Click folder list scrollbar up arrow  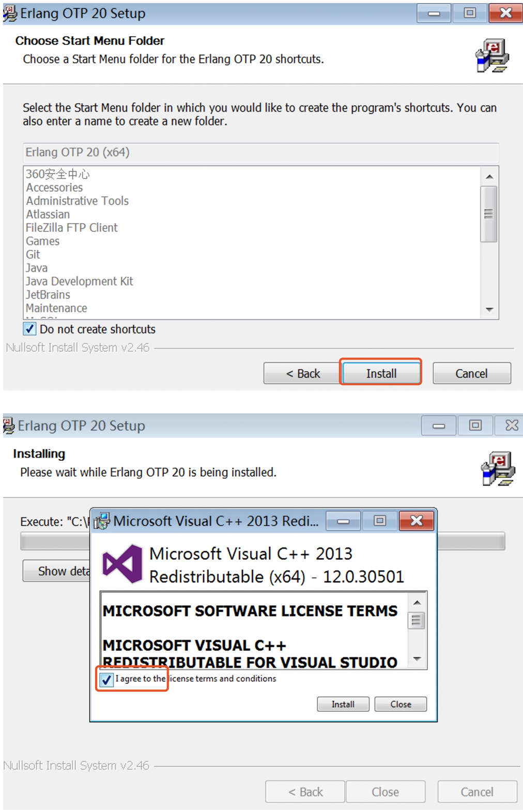point(489,177)
